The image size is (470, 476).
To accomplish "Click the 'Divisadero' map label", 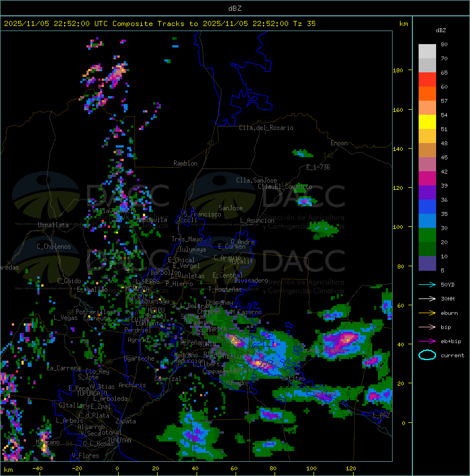I will coord(251,280).
